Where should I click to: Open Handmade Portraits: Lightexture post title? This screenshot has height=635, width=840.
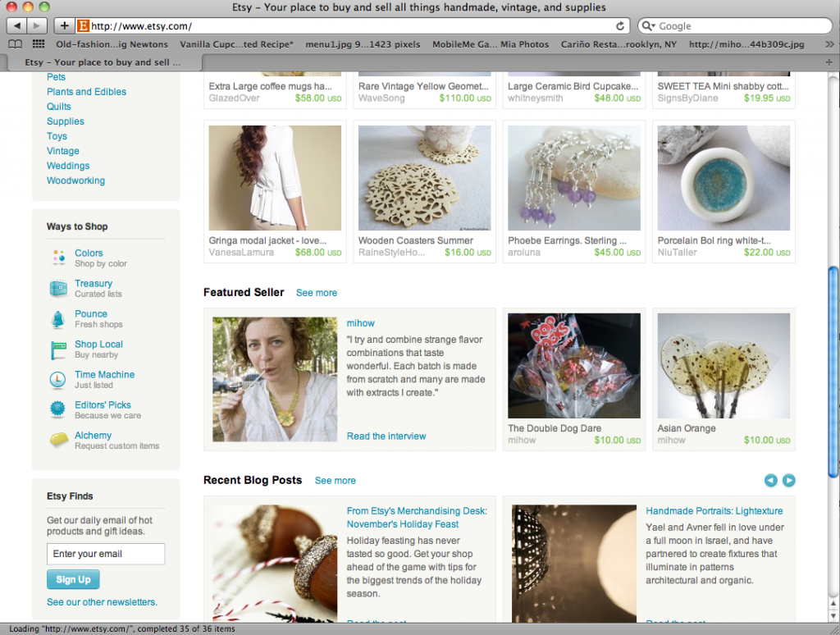pyautogui.click(x=714, y=510)
